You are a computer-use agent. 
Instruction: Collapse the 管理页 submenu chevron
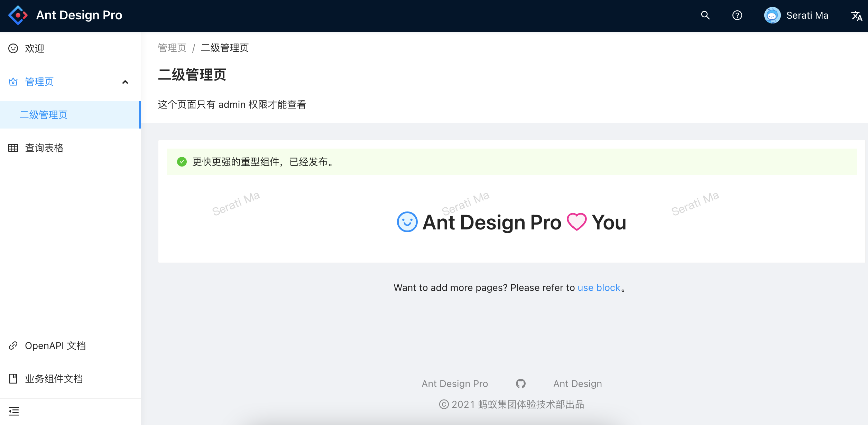pos(125,82)
